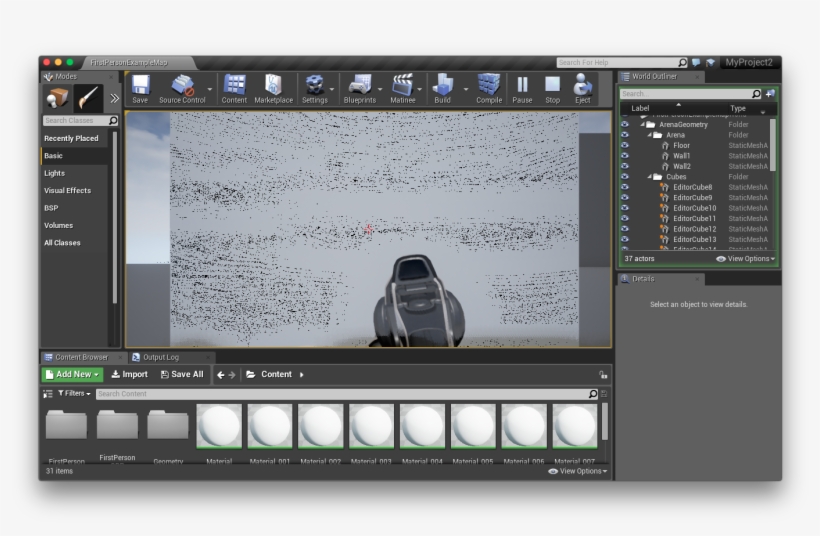Toggle the Content Browser lock icon
820x536 pixels.
(x=603, y=374)
